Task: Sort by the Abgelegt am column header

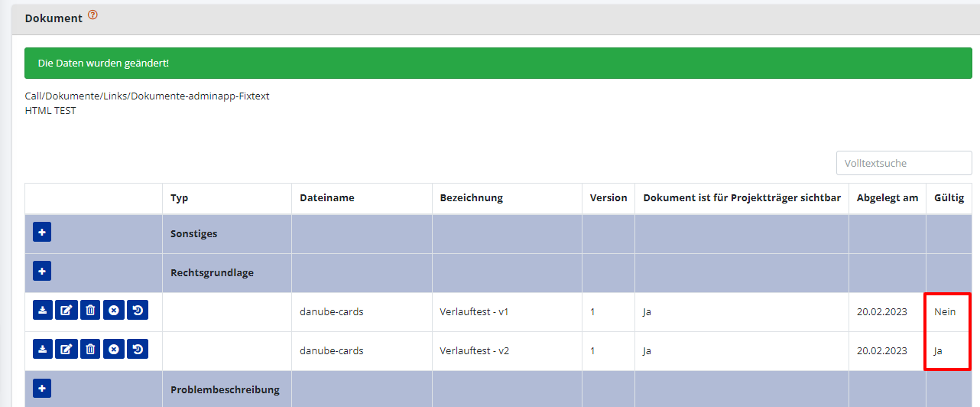Action: (x=887, y=198)
